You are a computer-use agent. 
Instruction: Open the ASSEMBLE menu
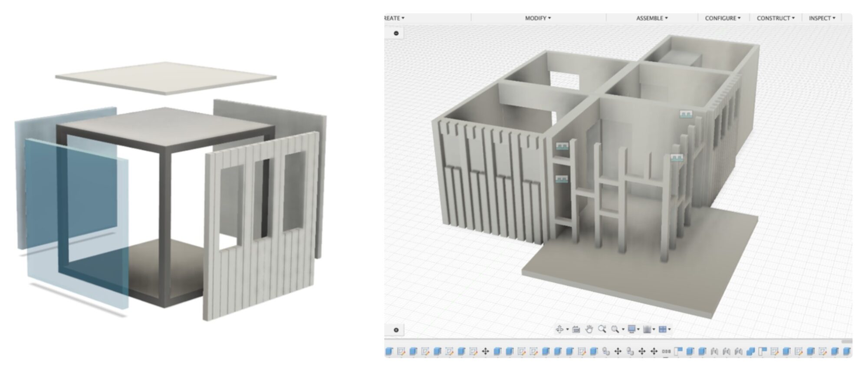[x=652, y=18]
